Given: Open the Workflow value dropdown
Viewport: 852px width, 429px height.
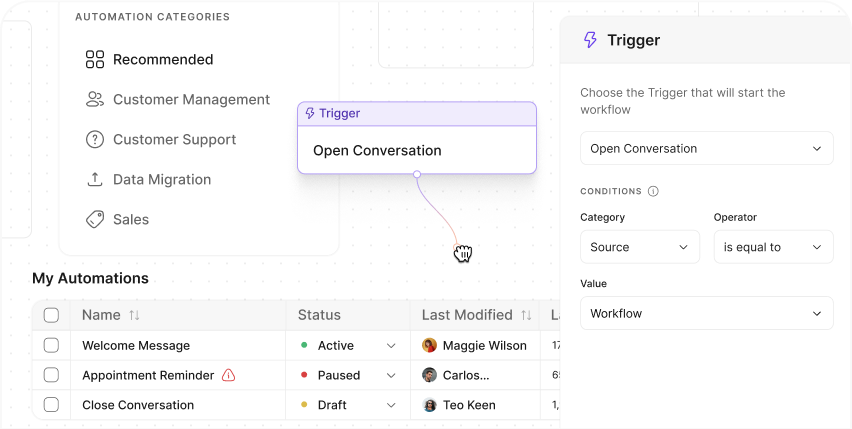Looking at the screenshot, I should point(706,313).
